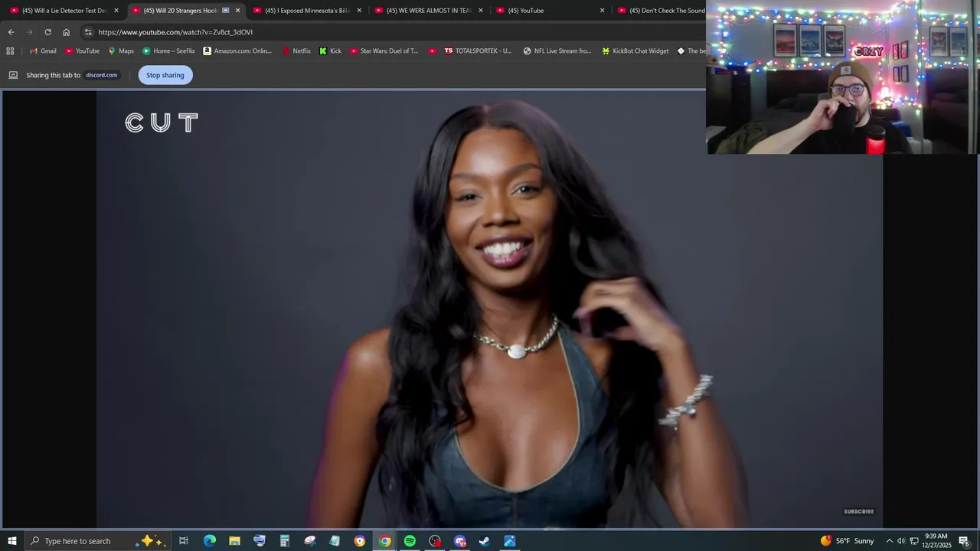Open the Maps bookmark
This screenshot has height=551, width=980.
(x=121, y=51)
